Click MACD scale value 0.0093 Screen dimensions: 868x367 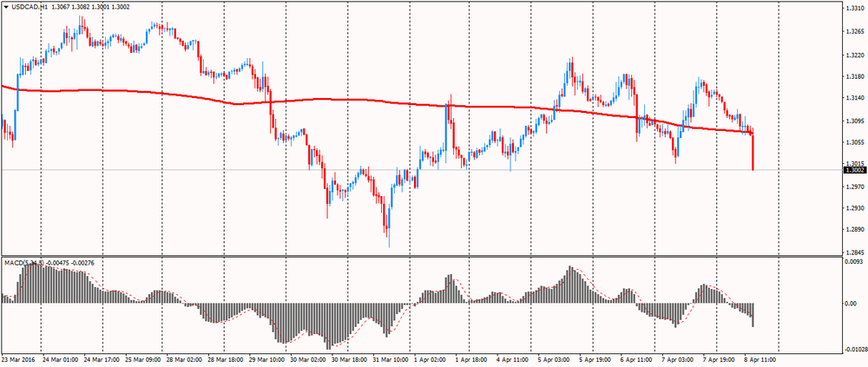click(x=855, y=260)
